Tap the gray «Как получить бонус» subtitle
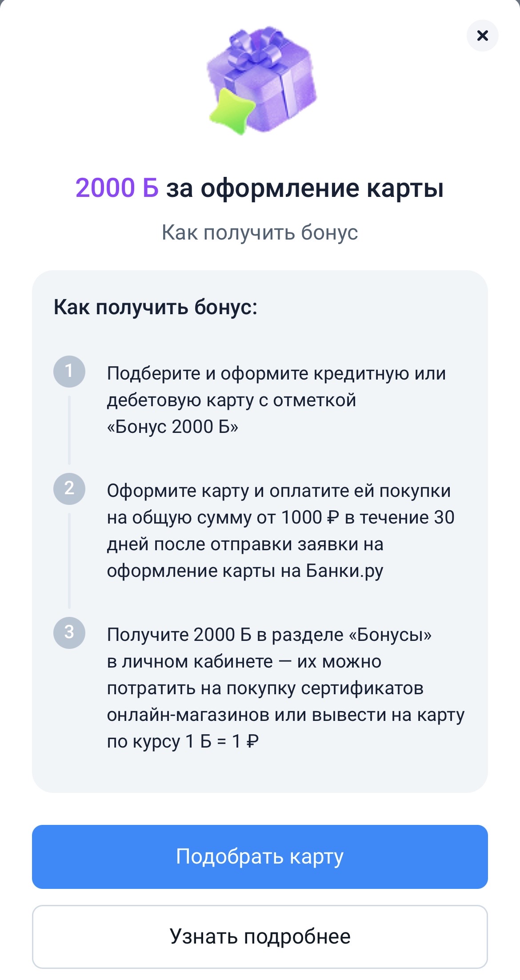 coord(260,232)
